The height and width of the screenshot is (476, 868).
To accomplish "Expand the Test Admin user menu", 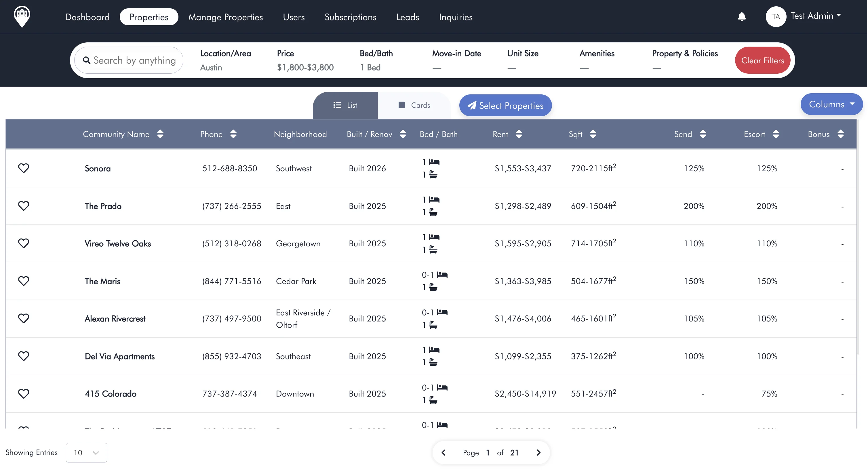I will (x=815, y=16).
